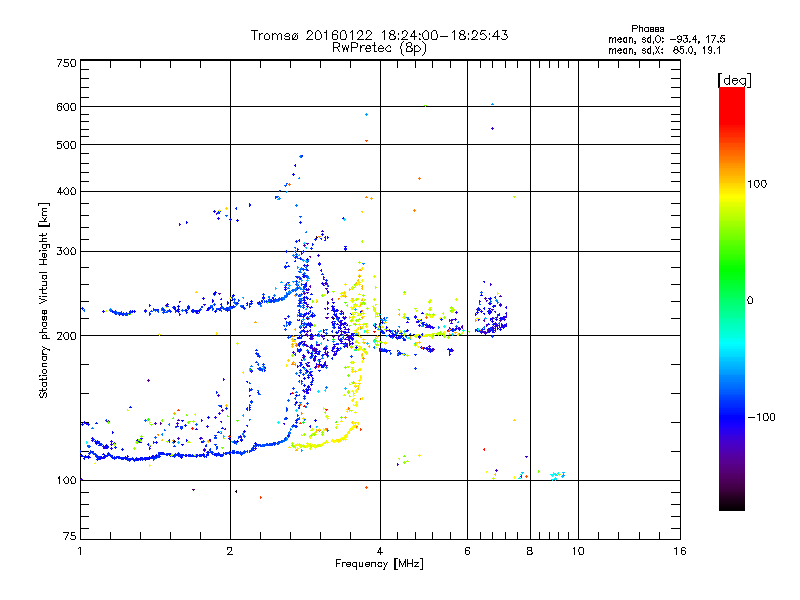The height and width of the screenshot is (600, 800).
Task: Click the rainbow phase colorbar
Action: [732, 298]
